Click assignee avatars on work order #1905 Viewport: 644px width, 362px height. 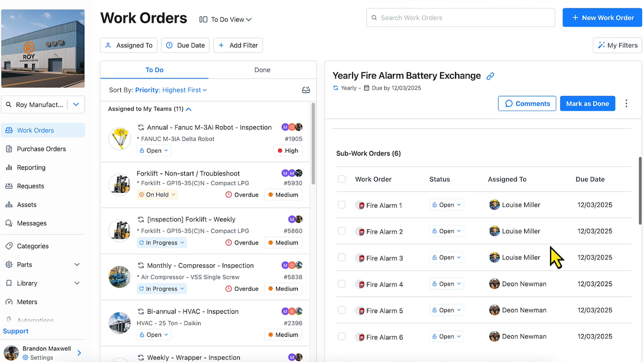pyautogui.click(x=292, y=127)
